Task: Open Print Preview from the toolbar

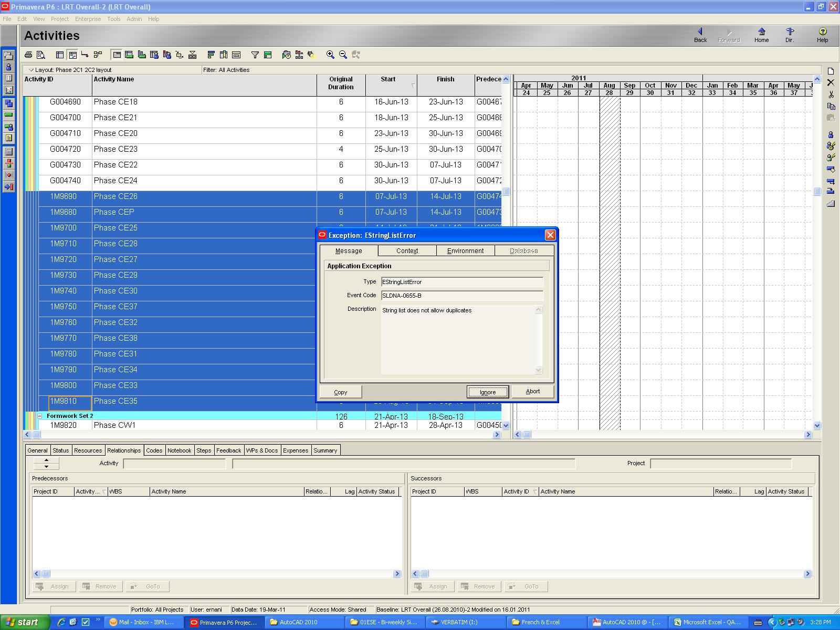Action: click(40, 55)
